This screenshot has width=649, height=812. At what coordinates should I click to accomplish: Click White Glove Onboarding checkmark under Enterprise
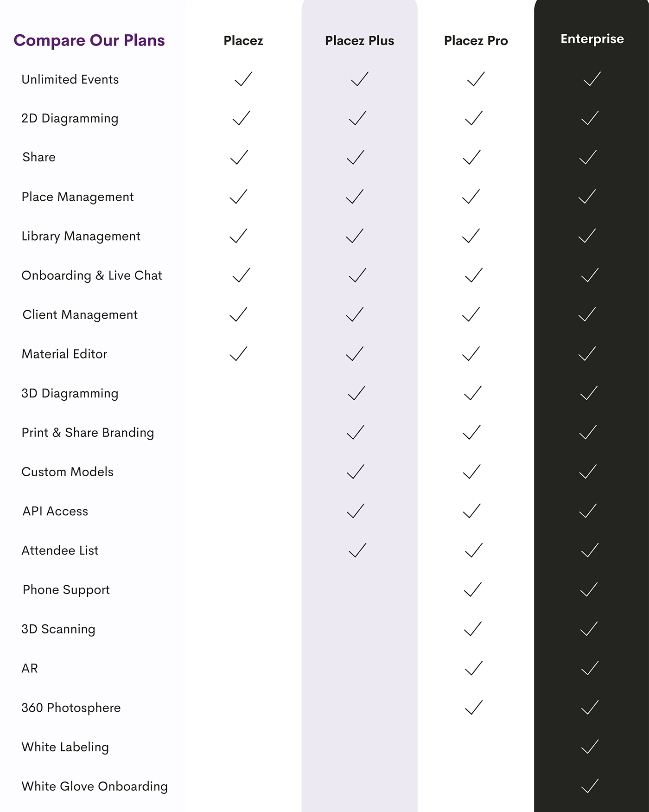click(590, 786)
